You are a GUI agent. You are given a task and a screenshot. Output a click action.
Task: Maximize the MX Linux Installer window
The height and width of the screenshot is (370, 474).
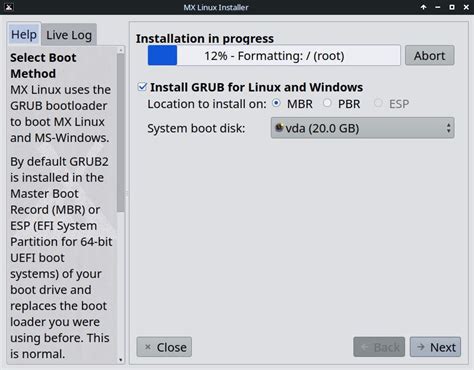pyautogui.click(x=452, y=7)
